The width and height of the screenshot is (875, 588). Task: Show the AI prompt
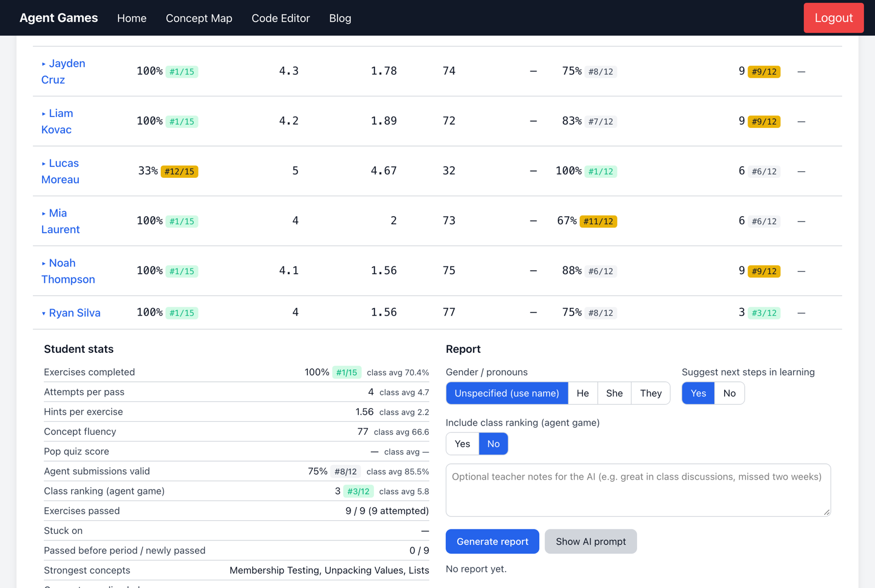[591, 542]
